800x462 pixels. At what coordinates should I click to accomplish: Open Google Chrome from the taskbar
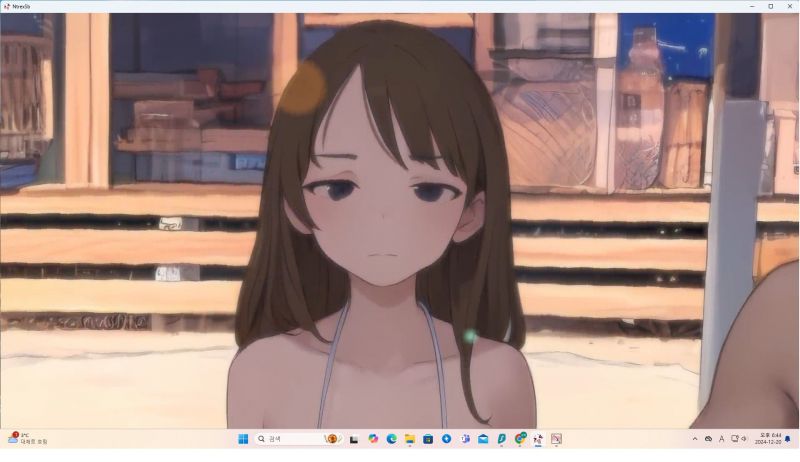click(520, 439)
